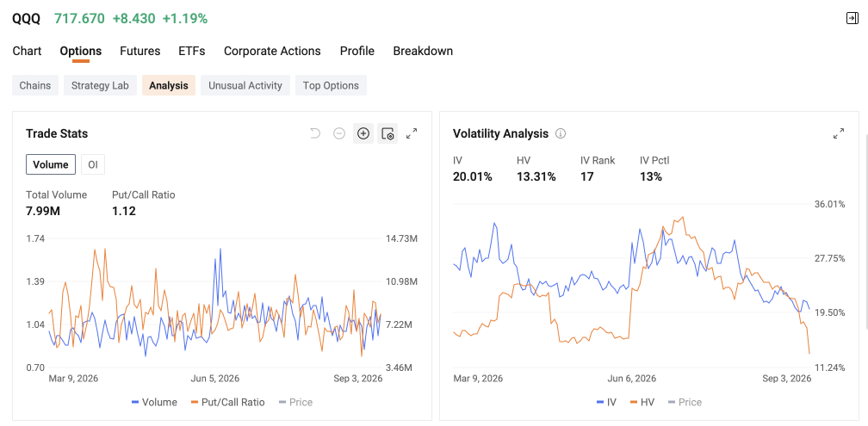Click the IV 20.01% value
The image size is (868, 426).
click(472, 176)
